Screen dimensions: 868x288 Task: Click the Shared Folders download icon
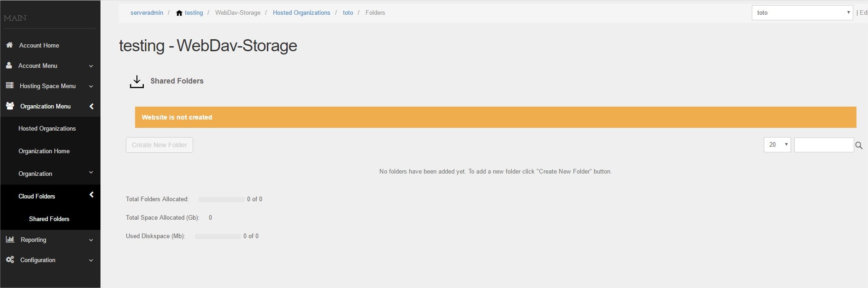pos(136,82)
